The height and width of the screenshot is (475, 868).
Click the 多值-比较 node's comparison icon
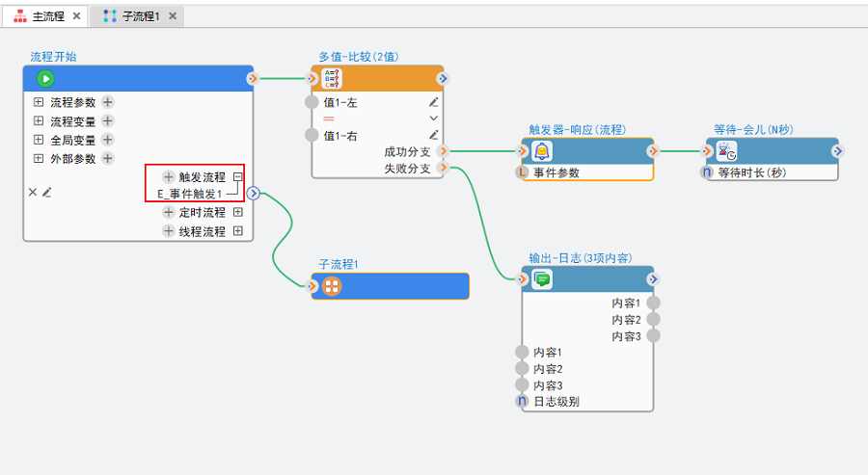[332, 79]
